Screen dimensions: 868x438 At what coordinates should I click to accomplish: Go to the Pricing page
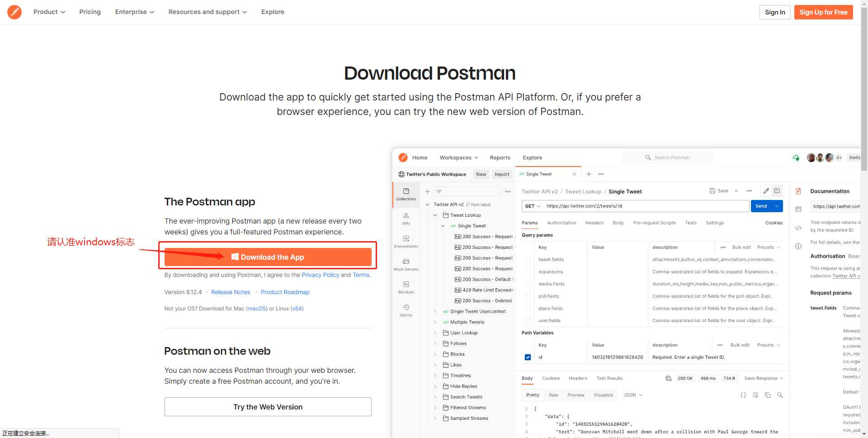tap(90, 12)
